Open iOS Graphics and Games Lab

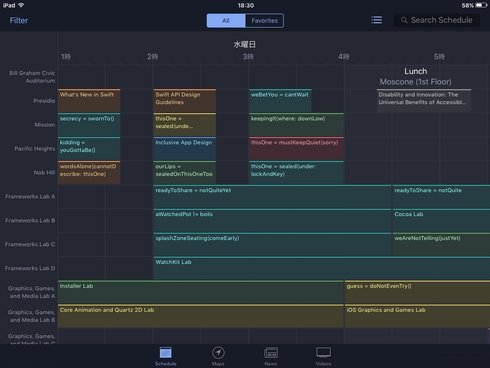[x=417, y=316]
